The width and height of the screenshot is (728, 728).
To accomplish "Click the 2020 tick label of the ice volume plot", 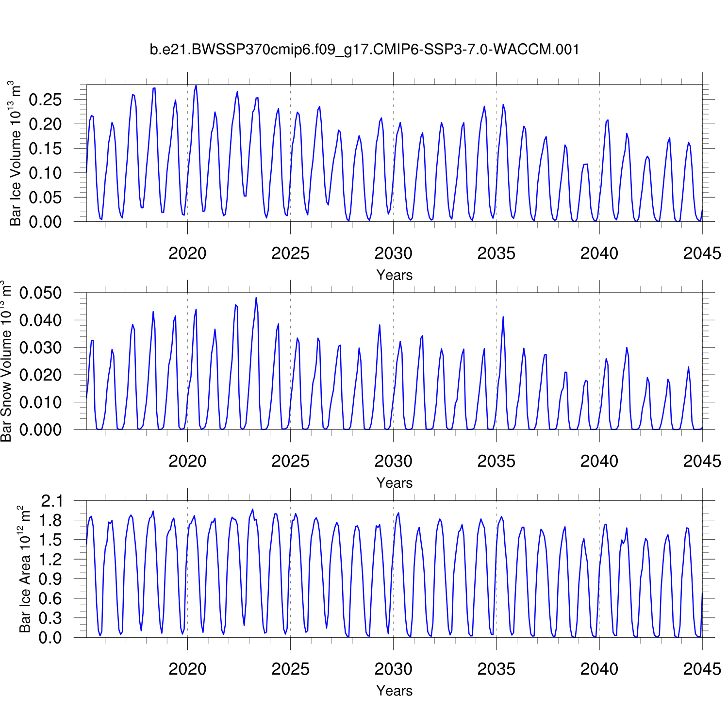I will pyautogui.click(x=187, y=253).
